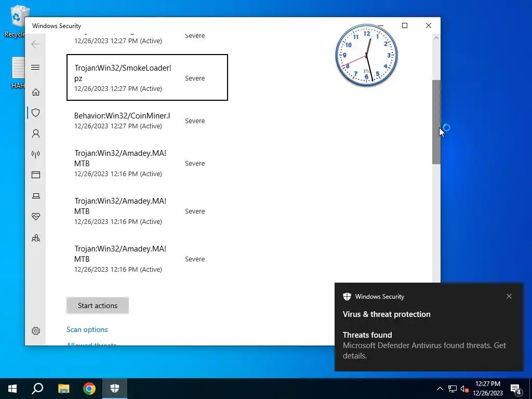The image size is (532, 399).
Task: Dismiss the Windows Security notification
Action: pyautogui.click(x=509, y=296)
